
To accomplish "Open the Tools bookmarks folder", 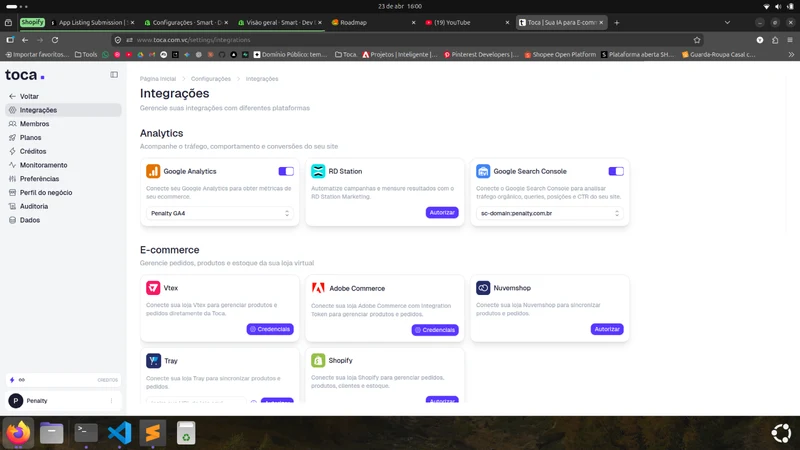I will click(x=86, y=54).
